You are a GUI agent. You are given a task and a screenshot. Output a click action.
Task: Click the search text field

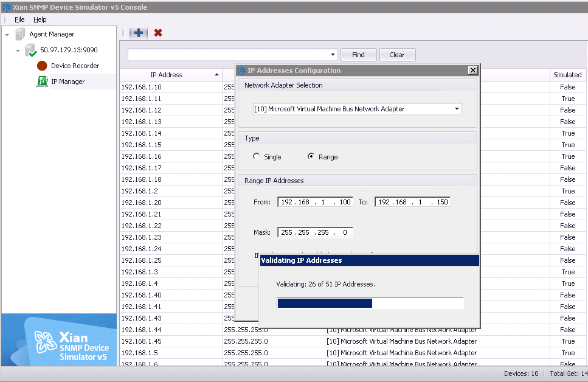(x=229, y=55)
